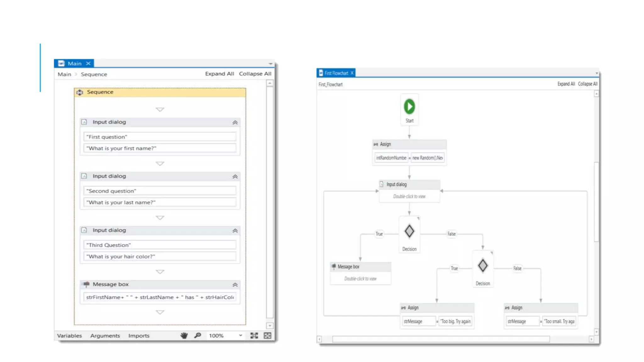Screen dimensions: 644x362
Task: Click the flowchart horizontal scrollbar
Action: click(x=441, y=339)
